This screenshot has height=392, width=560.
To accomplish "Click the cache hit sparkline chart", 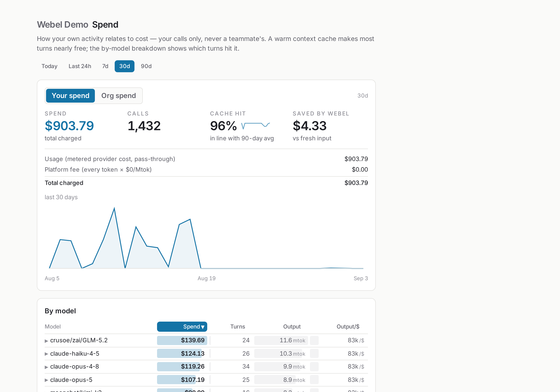I will coord(255,126).
